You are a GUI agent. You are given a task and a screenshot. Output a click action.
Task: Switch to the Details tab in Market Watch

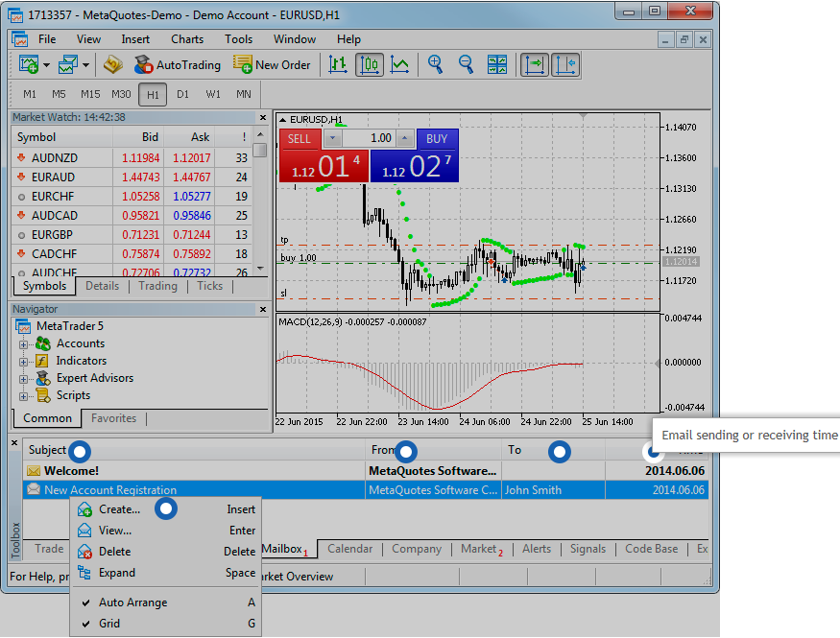coord(102,286)
